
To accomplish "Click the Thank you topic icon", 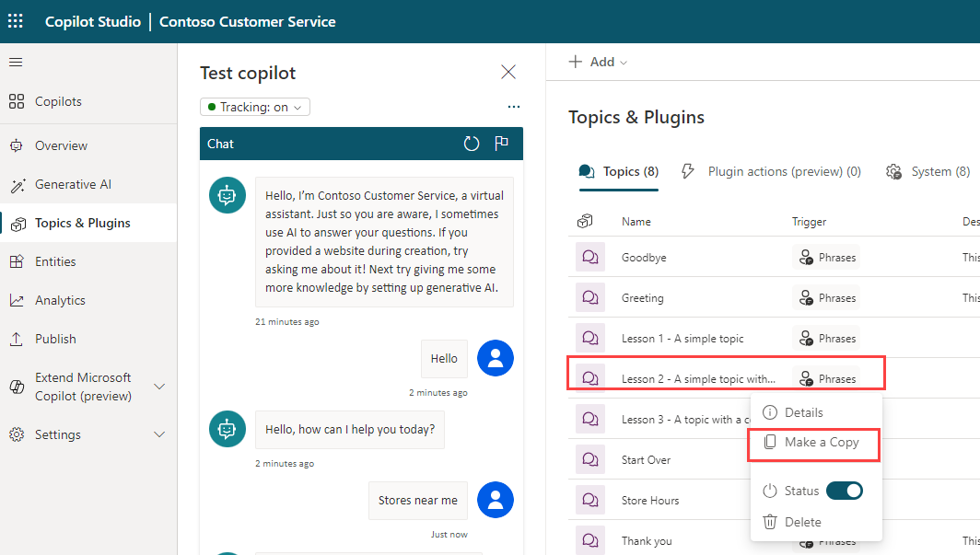I will pos(590,540).
